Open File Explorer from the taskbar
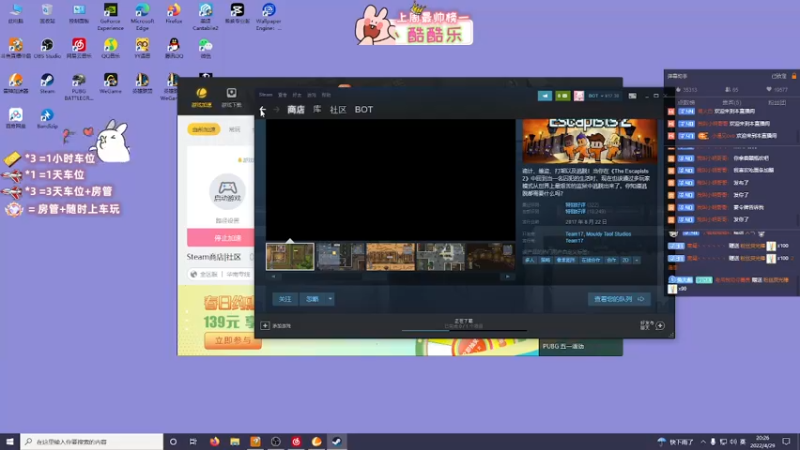 click(x=235, y=441)
